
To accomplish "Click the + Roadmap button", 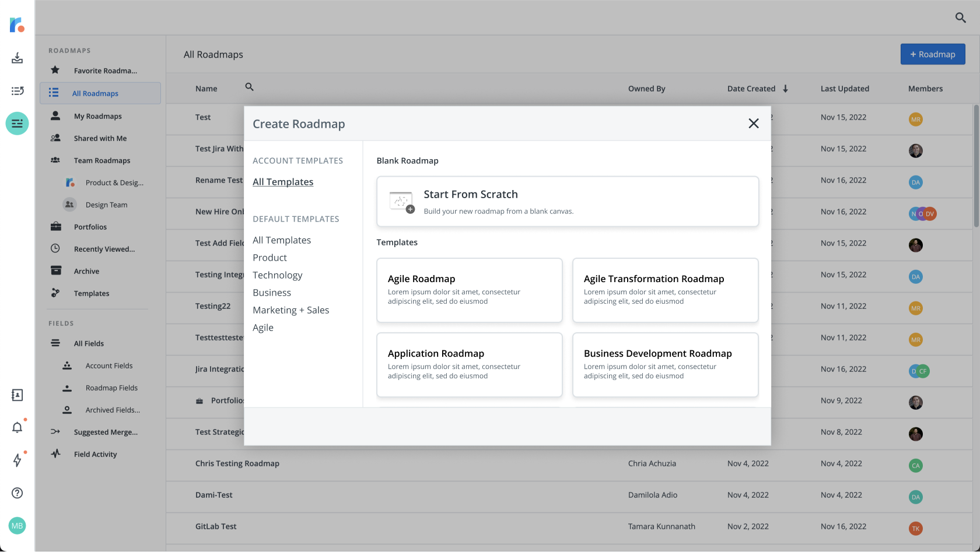I will point(932,54).
